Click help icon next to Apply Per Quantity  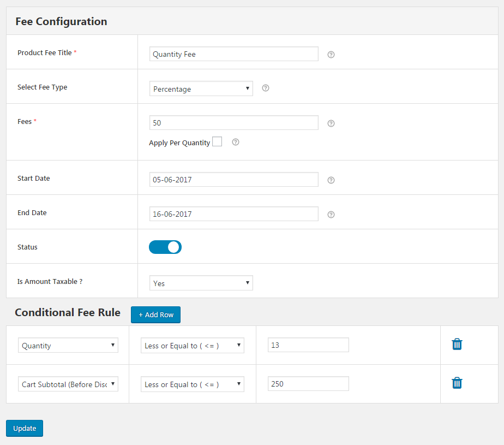236,142
